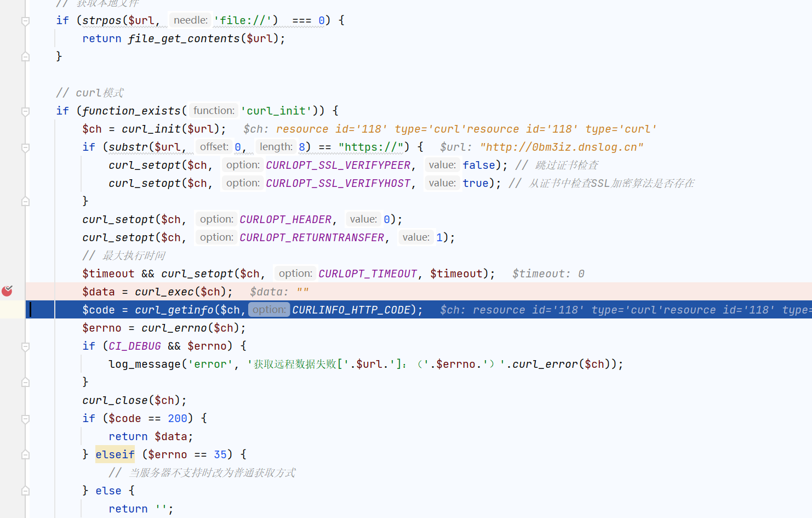This screenshot has width=812, height=518.
Task: Click the $code variable on highlighted line
Action: 99,310
